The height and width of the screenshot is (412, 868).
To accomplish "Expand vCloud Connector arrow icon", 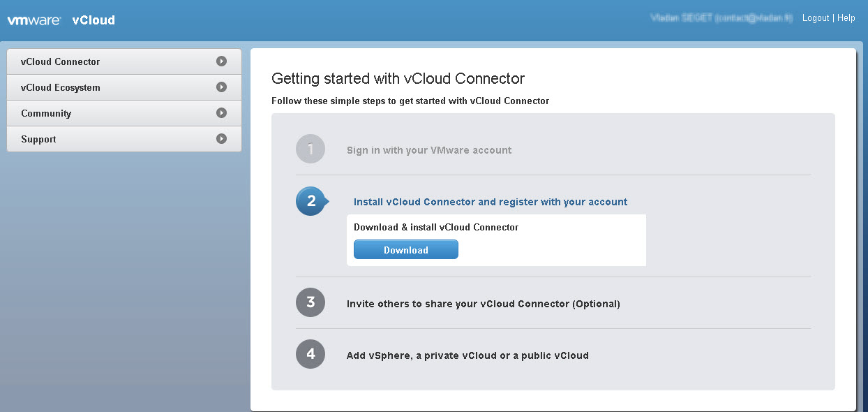I will pyautogui.click(x=221, y=61).
